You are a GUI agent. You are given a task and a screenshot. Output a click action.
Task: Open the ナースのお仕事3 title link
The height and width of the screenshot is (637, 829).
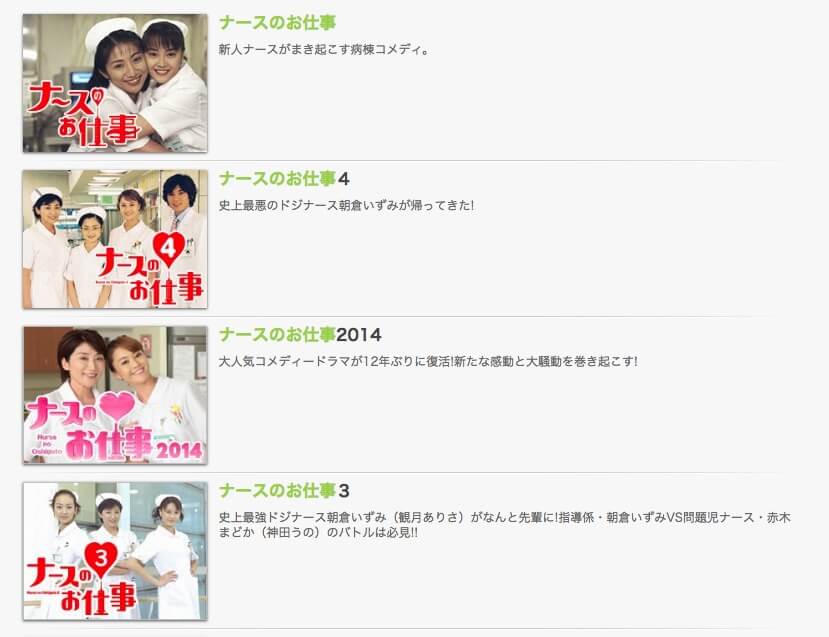[284, 491]
